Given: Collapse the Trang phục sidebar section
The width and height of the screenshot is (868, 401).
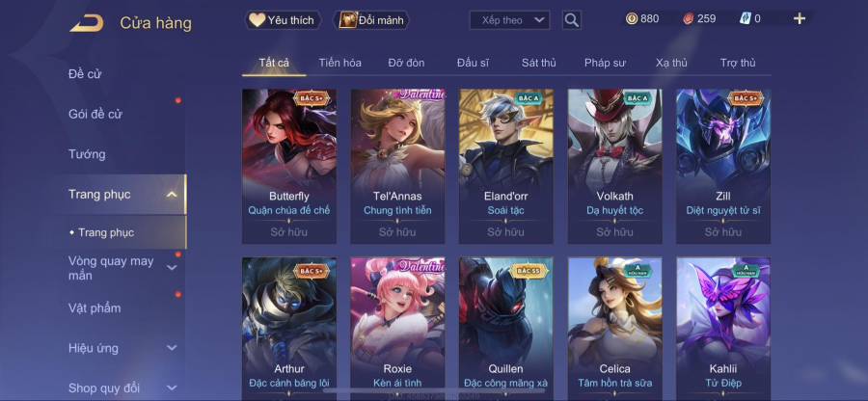Looking at the screenshot, I should (172, 194).
